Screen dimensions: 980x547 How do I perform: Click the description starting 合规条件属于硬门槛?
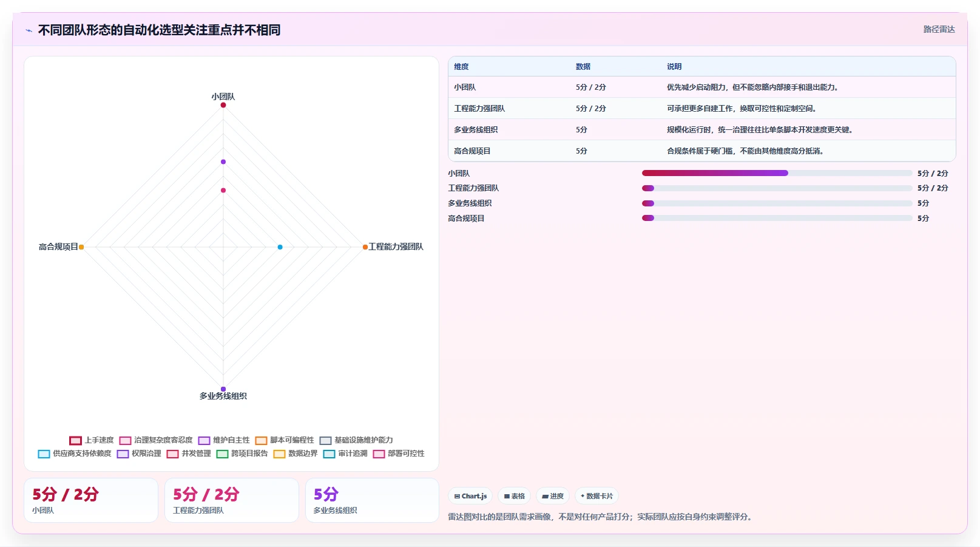click(746, 151)
